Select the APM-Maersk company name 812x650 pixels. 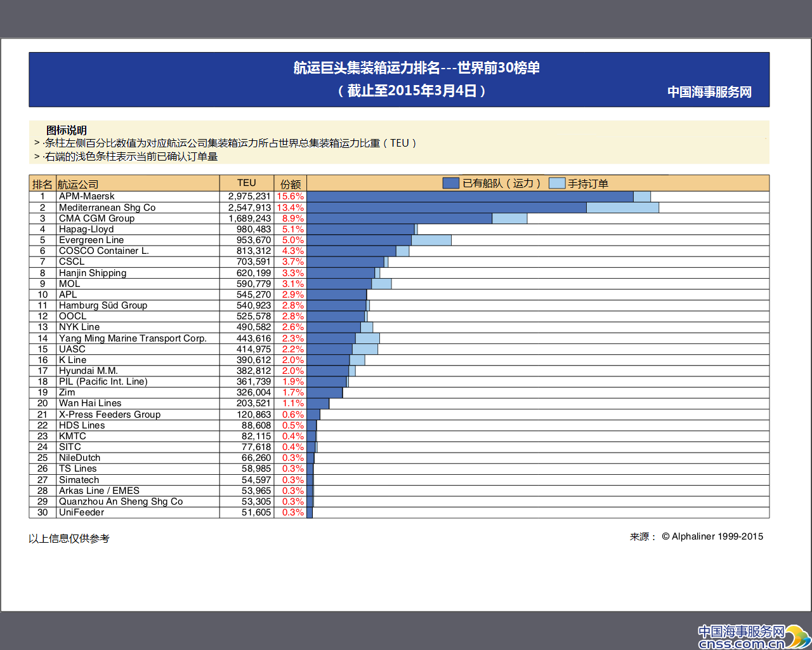pos(87,197)
